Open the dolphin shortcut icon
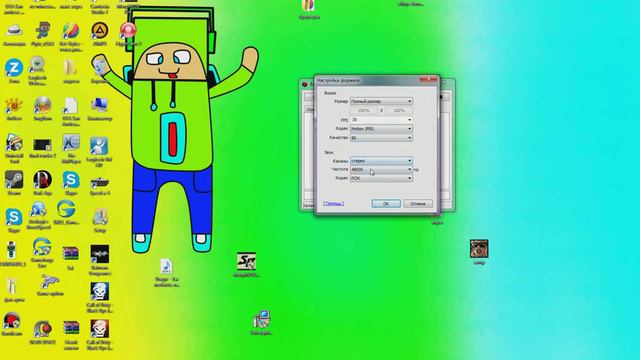The width and height of the screenshot is (640, 360). [50, 282]
